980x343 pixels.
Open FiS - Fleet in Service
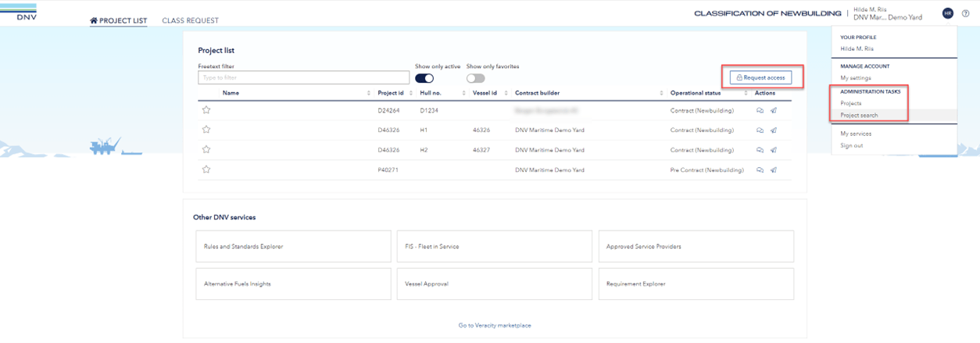494,246
